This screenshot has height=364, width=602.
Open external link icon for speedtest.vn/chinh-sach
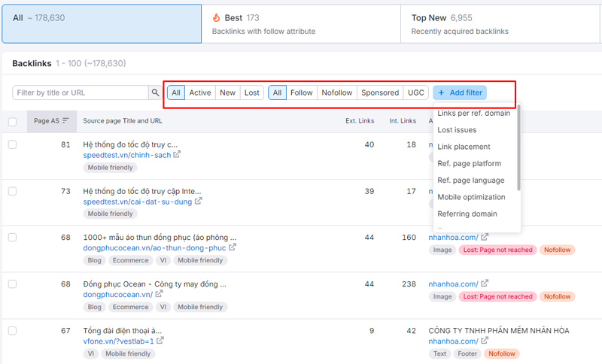(x=177, y=154)
